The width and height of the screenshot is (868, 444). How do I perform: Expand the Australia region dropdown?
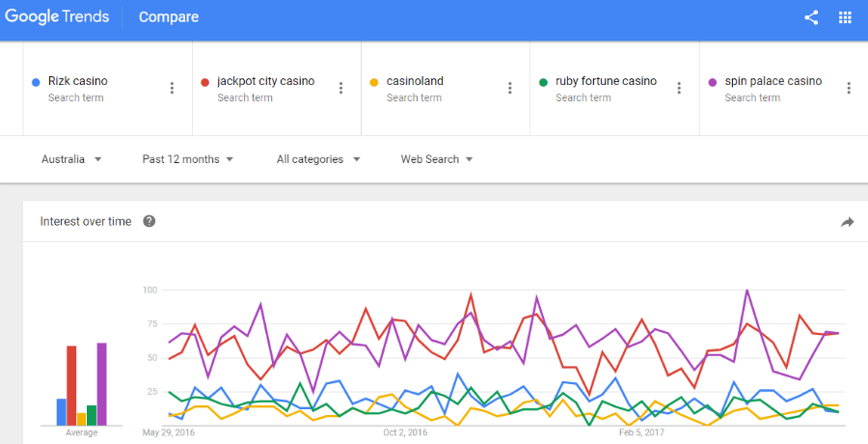71,159
